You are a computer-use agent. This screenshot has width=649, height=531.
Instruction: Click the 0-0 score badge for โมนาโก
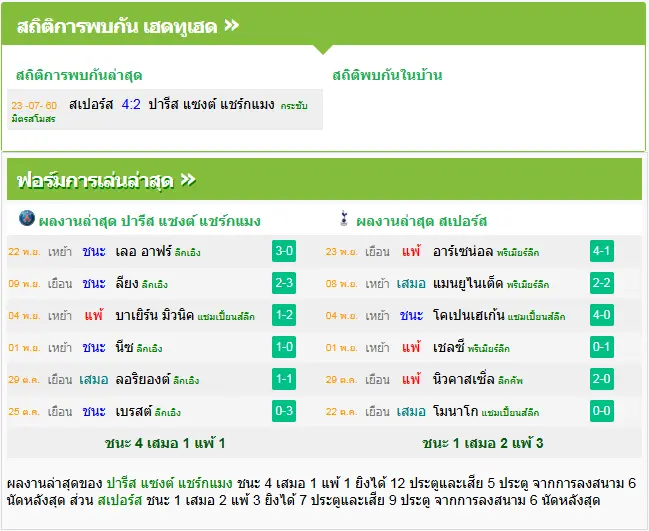click(x=602, y=411)
